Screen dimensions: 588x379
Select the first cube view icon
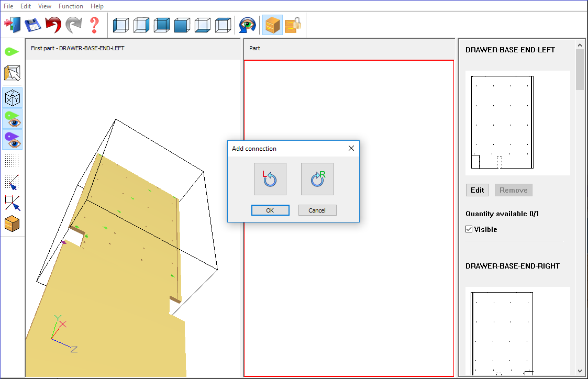(121, 25)
